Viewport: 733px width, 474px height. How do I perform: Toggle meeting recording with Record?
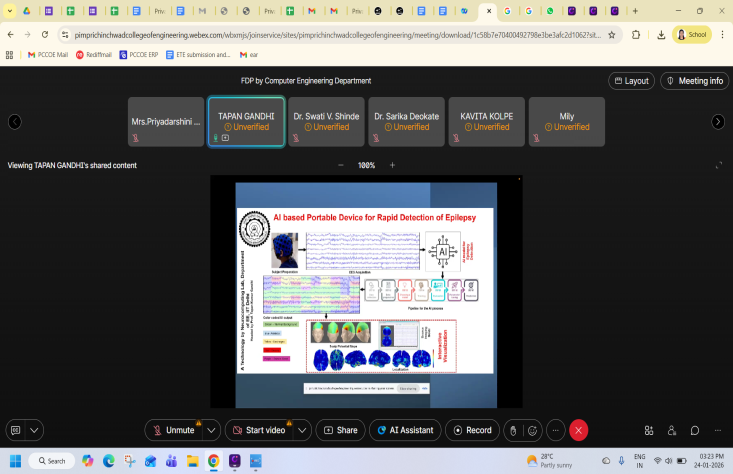click(x=472, y=430)
